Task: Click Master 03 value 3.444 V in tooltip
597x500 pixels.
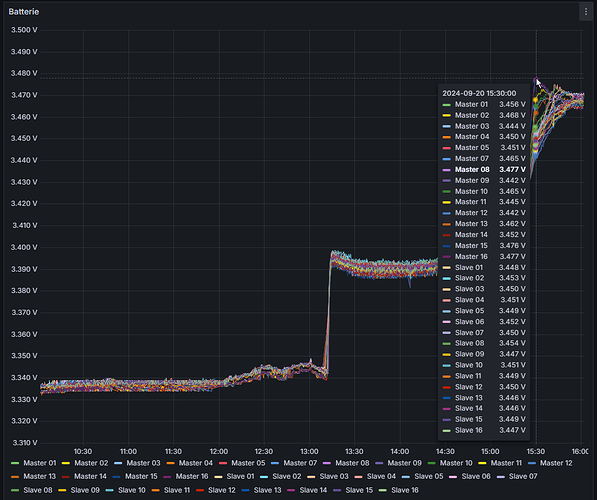Action: pyautogui.click(x=512, y=126)
